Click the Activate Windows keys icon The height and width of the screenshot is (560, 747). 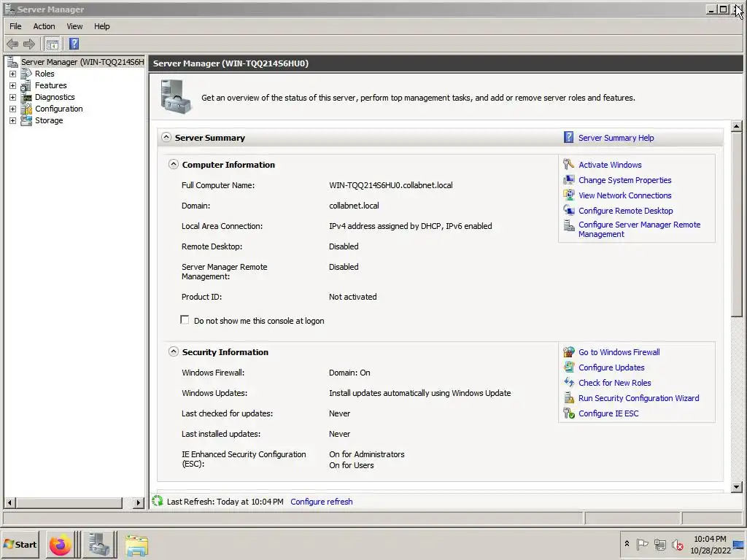pos(568,164)
